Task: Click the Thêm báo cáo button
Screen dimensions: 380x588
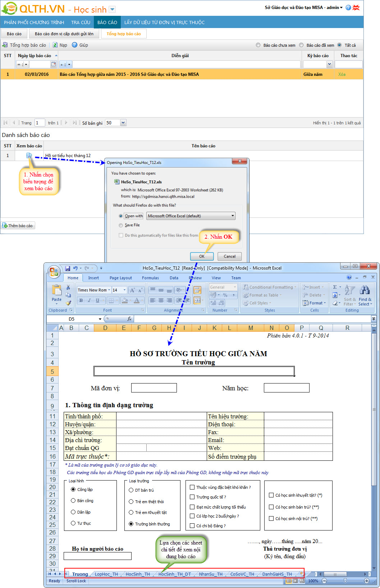Action: (18, 226)
